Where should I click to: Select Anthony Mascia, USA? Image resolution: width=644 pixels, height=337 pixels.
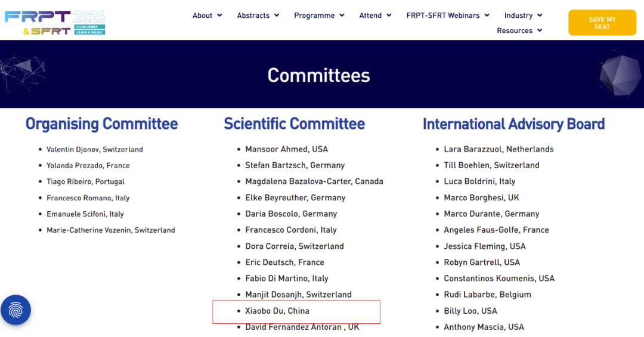pos(484,327)
